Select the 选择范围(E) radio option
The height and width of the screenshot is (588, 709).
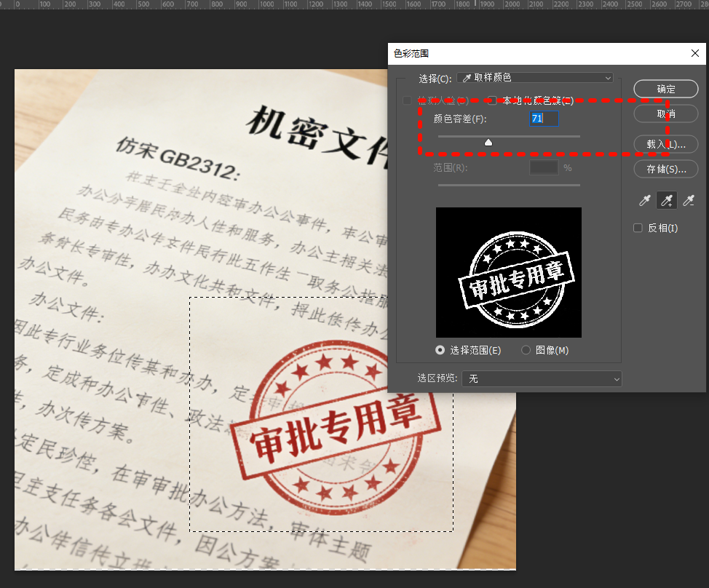[440, 350]
